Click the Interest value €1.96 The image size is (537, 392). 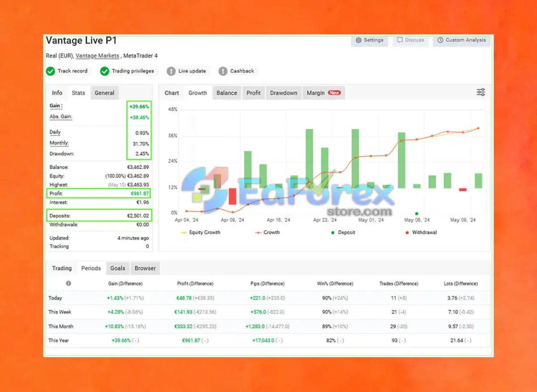click(143, 203)
